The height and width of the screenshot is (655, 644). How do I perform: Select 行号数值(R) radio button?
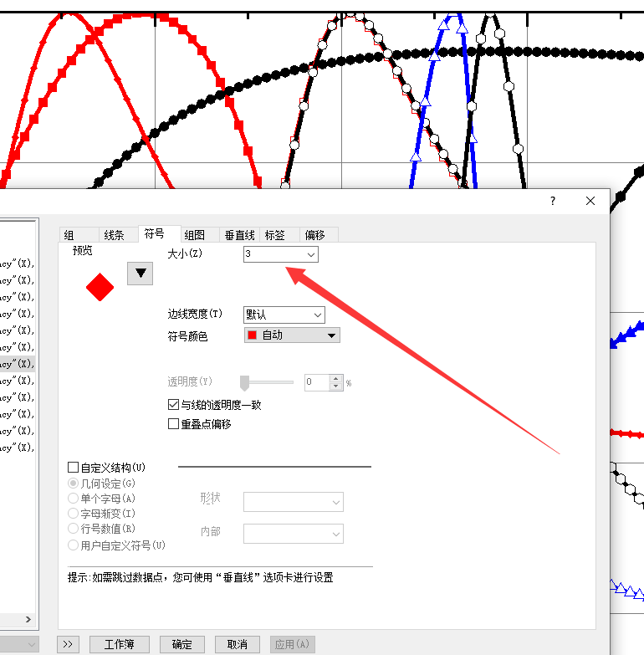coord(73,528)
